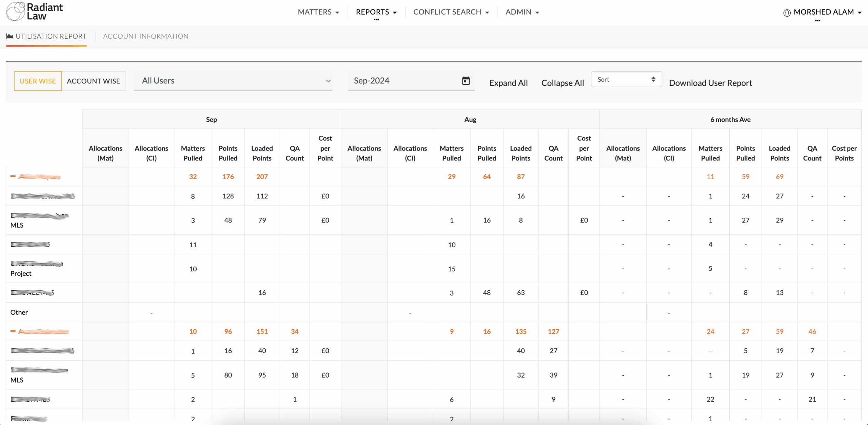The image size is (868, 425).
Task: Open the Matters menu
Action: (x=318, y=12)
